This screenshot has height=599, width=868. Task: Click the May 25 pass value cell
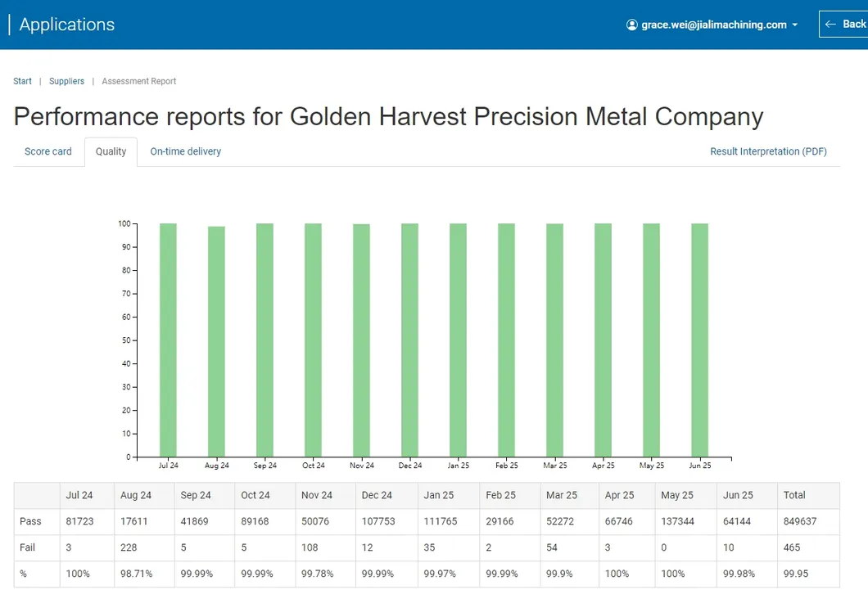677,521
